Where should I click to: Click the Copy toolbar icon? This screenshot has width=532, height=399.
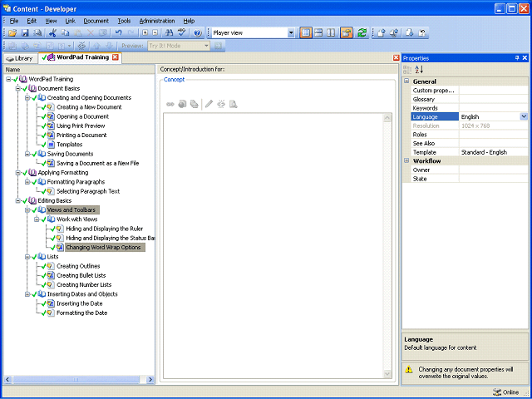pyautogui.click(x=65, y=33)
